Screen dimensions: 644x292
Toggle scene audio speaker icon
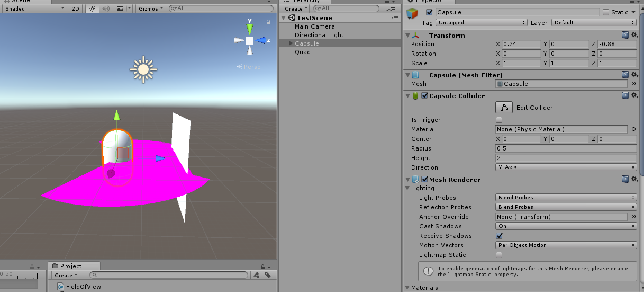coord(105,8)
